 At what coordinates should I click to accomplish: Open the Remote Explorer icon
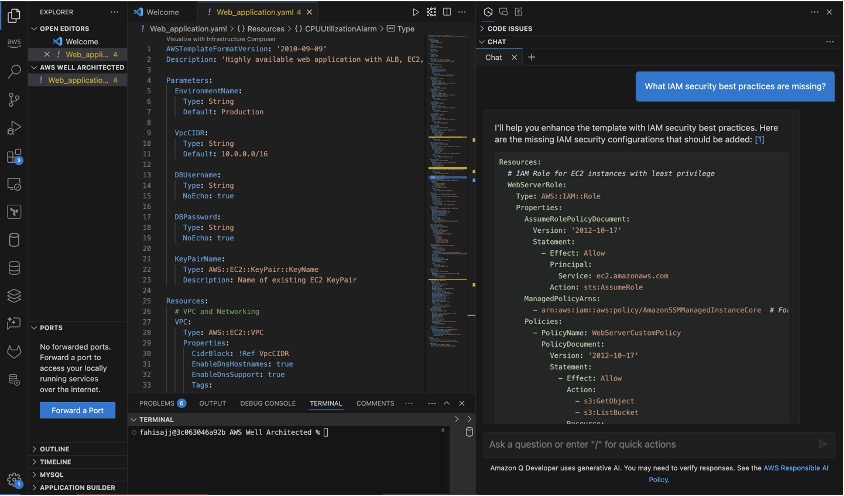[x=14, y=184]
